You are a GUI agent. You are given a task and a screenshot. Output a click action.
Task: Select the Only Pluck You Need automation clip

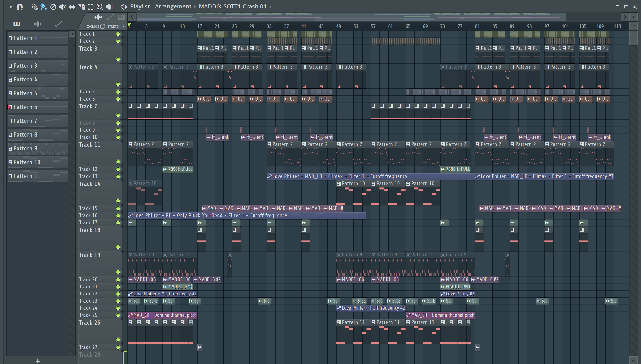tap(247, 216)
